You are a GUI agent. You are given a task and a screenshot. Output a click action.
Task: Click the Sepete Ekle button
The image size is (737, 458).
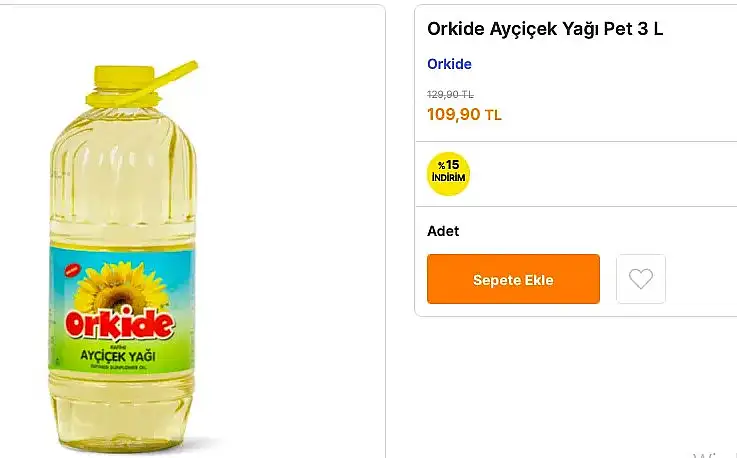coord(513,279)
